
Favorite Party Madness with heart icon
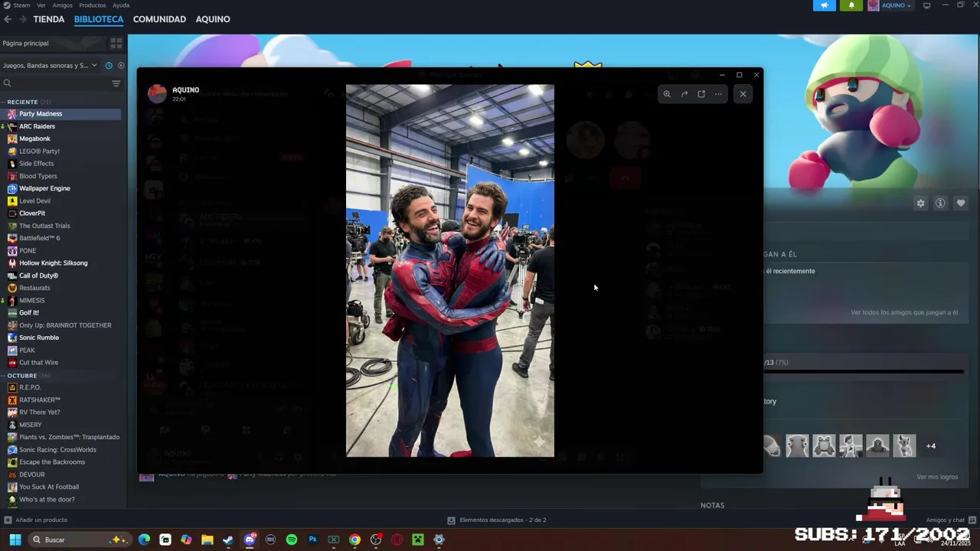[961, 203]
